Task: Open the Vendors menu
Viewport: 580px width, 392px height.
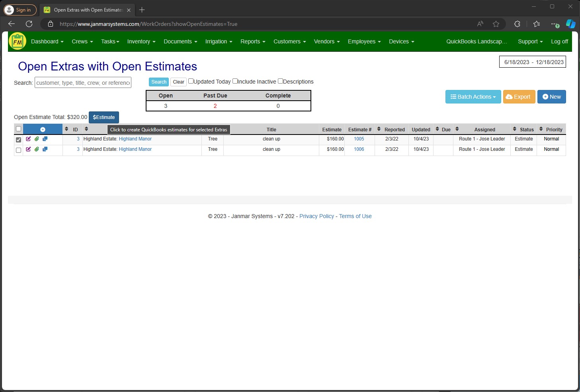Action: coord(326,41)
